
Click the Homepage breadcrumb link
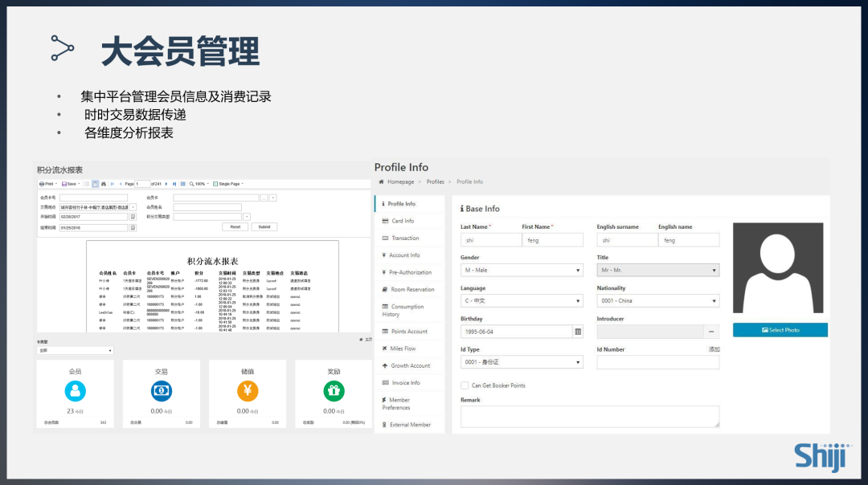tap(401, 181)
